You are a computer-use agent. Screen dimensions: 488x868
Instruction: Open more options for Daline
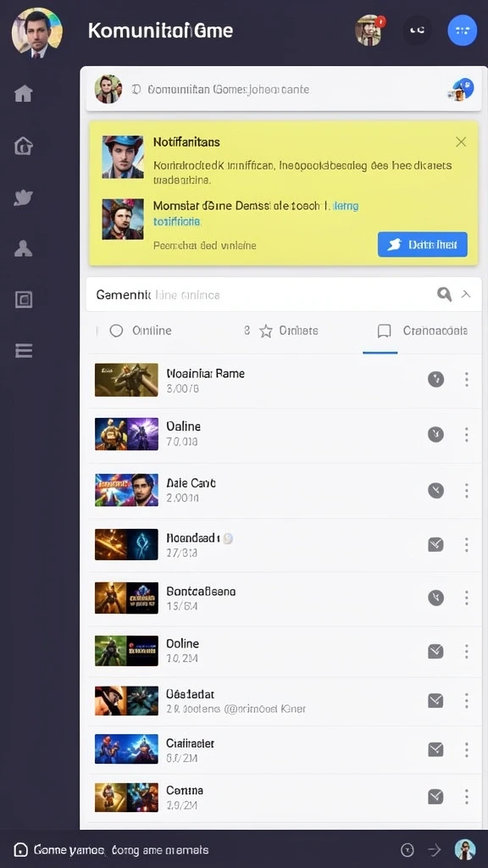click(x=467, y=435)
